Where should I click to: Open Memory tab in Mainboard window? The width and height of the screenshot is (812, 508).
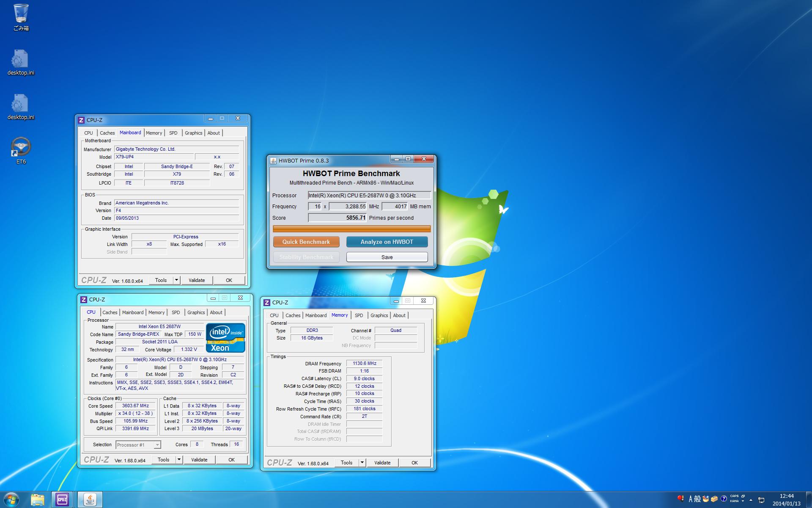point(154,133)
